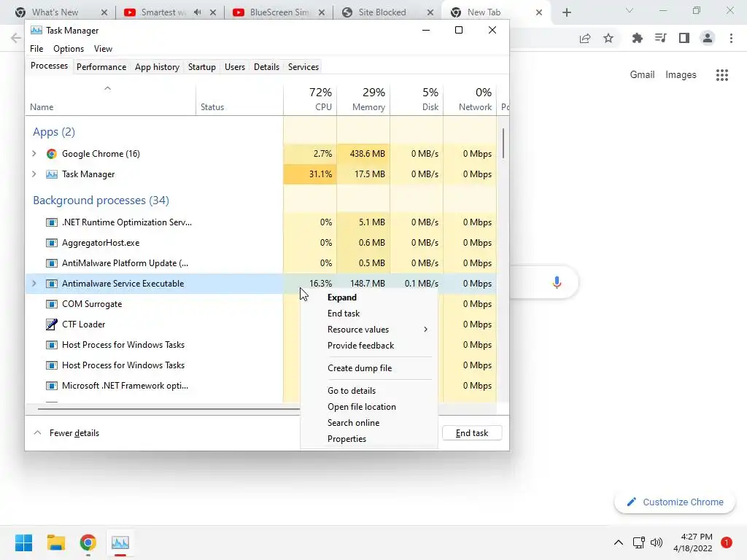The image size is (747, 560).
Task: Switch to the Performance tab
Action: (101, 67)
